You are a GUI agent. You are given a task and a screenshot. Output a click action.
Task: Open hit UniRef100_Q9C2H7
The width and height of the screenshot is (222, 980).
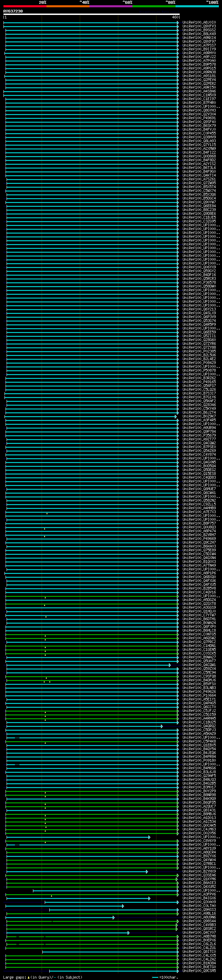[199, 542]
